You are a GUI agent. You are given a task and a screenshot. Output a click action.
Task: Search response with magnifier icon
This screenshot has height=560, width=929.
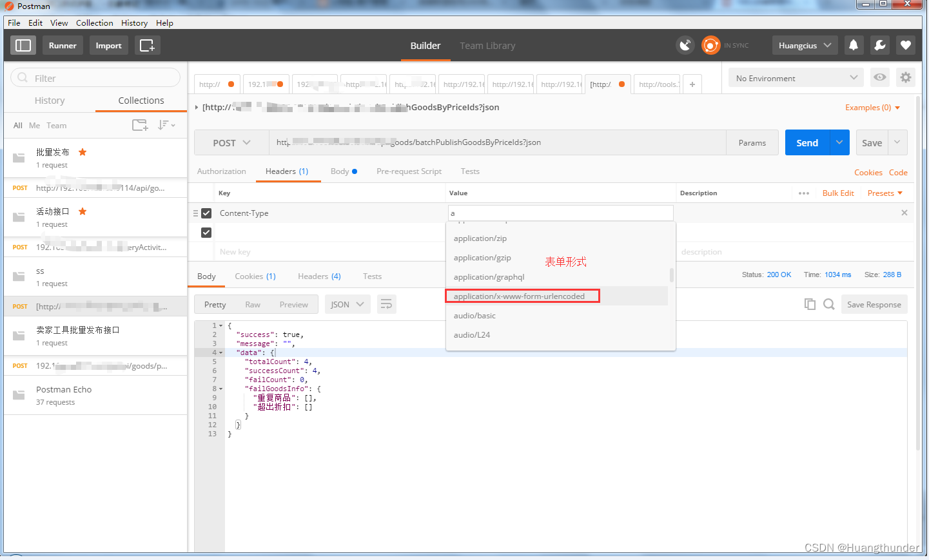click(829, 304)
